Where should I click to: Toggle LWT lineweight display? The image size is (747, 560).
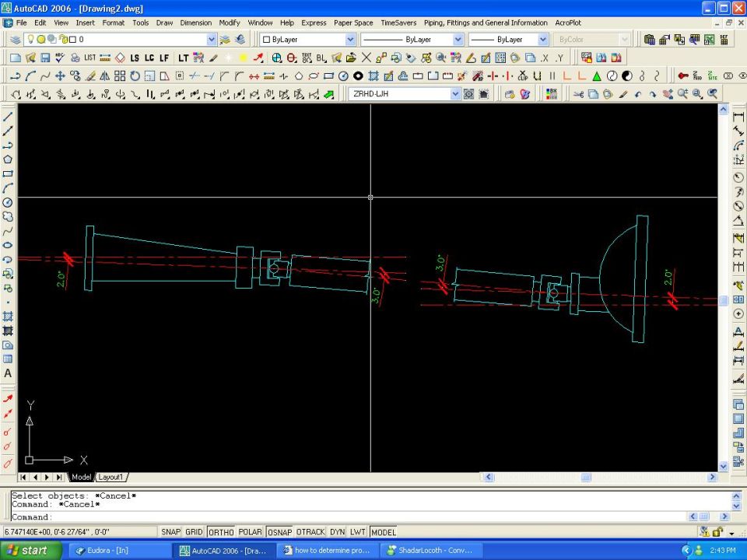pos(357,532)
